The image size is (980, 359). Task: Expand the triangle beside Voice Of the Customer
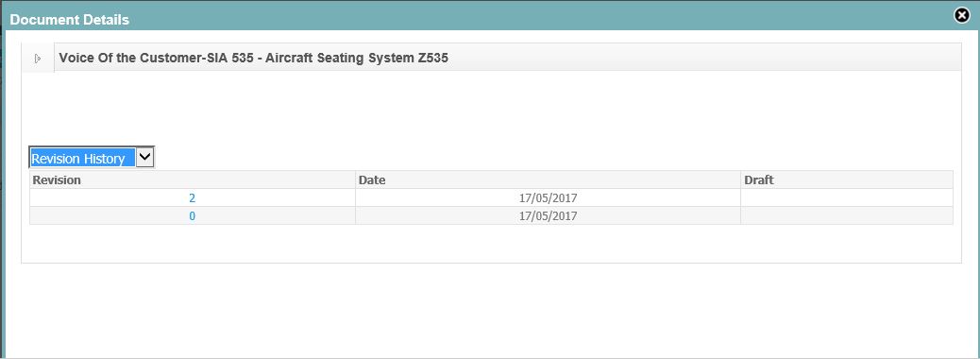pyautogui.click(x=38, y=59)
